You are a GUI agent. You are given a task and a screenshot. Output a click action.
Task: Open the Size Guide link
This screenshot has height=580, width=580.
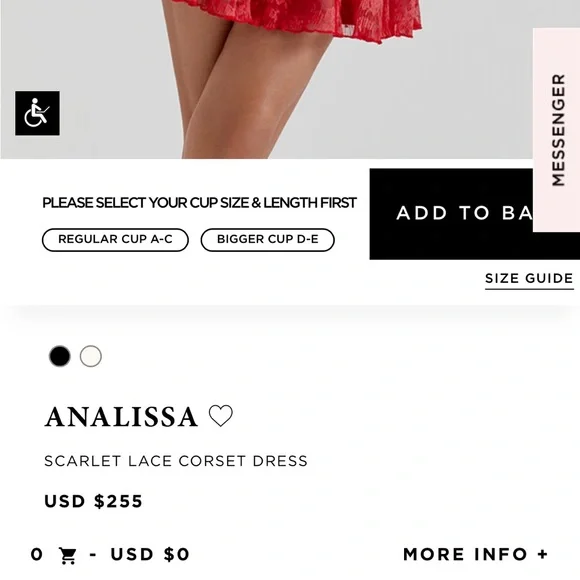pos(529,279)
